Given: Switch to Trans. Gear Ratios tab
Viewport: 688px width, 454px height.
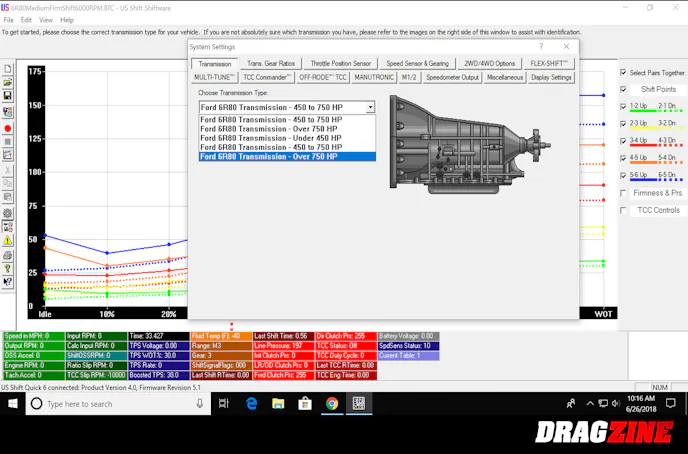Looking at the screenshot, I should click(x=271, y=63).
